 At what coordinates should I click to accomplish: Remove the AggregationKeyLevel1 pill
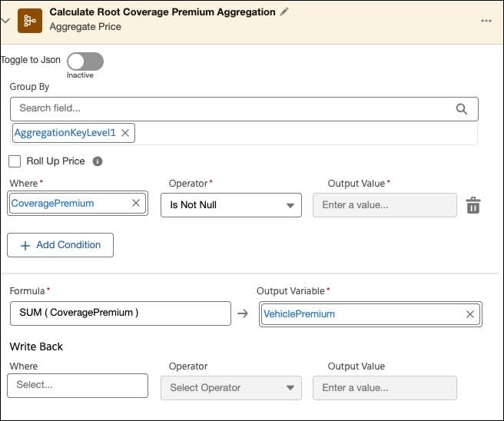coord(125,133)
